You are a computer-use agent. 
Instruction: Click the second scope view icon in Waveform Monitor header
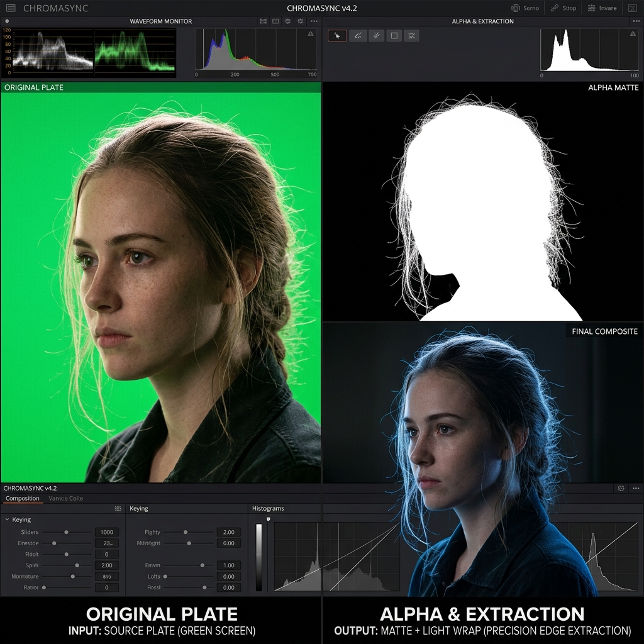[275, 21]
